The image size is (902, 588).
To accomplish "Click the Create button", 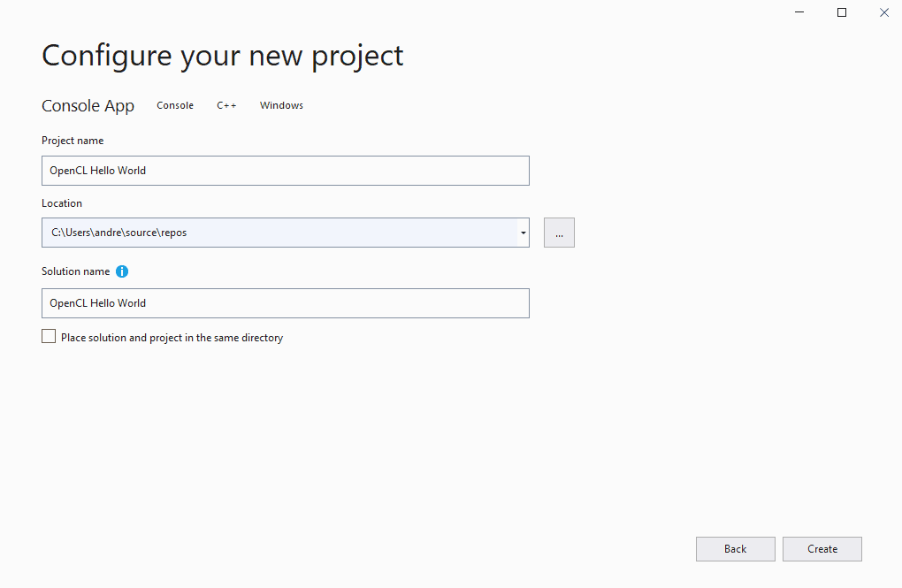I will coord(822,549).
